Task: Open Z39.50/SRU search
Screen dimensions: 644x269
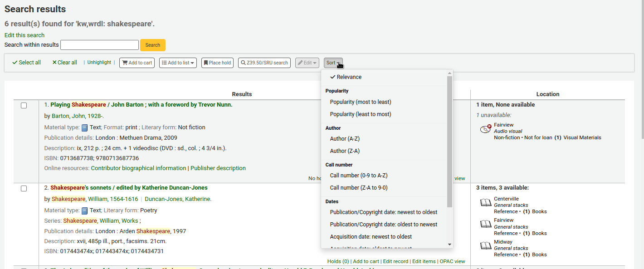Action: (x=264, y=63)
